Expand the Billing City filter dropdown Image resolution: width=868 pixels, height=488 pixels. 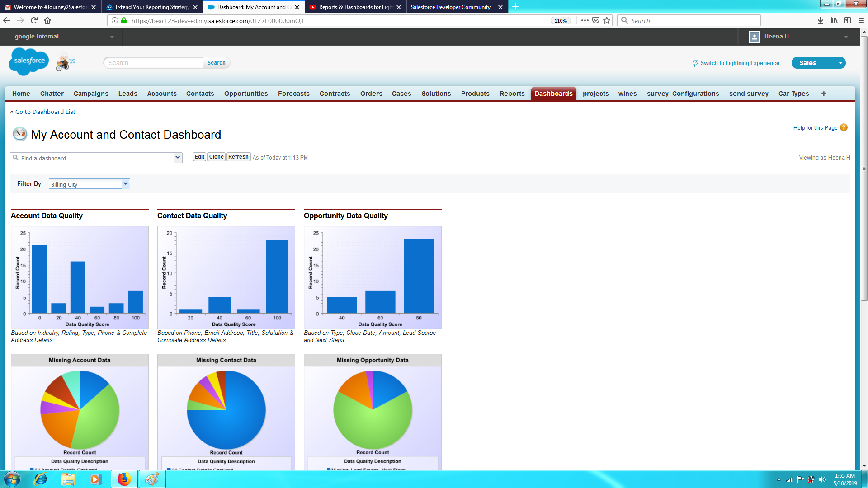pyautogui.click(x=126, y=184)
